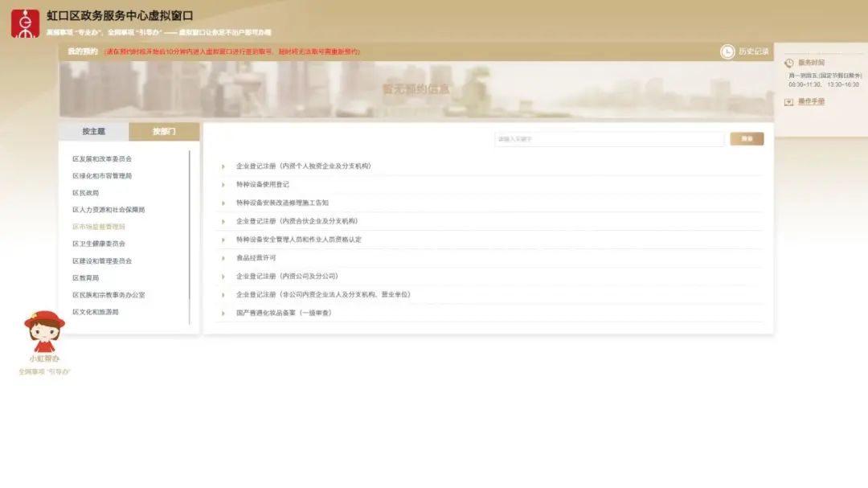This screenshot has width=868, height=488.
Task: Expand the 特种设备使用登记 item arrow
Action: [223, 185]
